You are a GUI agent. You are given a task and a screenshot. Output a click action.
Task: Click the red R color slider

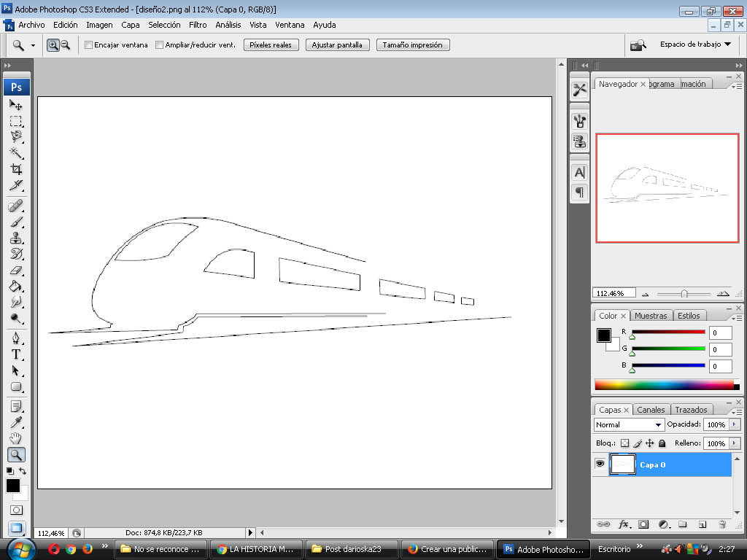click(668, 332)
